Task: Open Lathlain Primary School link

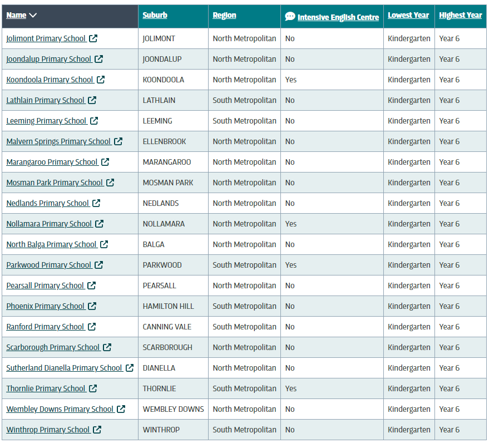Action: coord(46,100)
